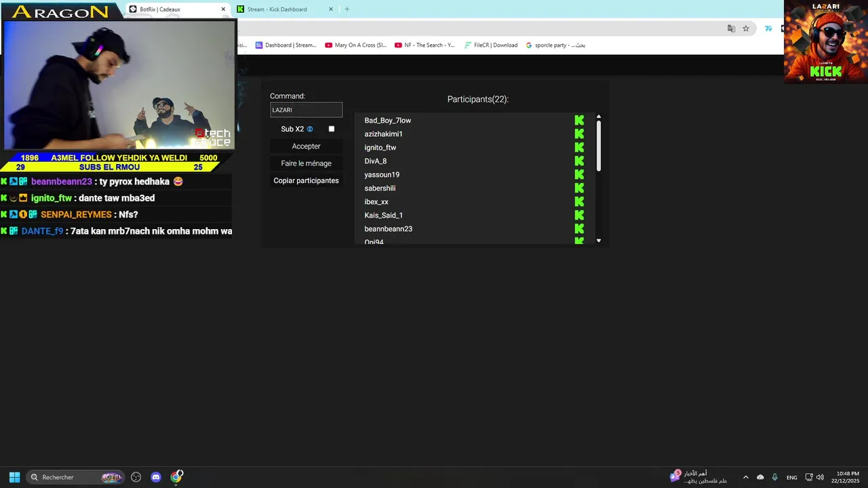Open Chrome from the taskbar
Screen dimensions: 868x488
tap(176, 477)
